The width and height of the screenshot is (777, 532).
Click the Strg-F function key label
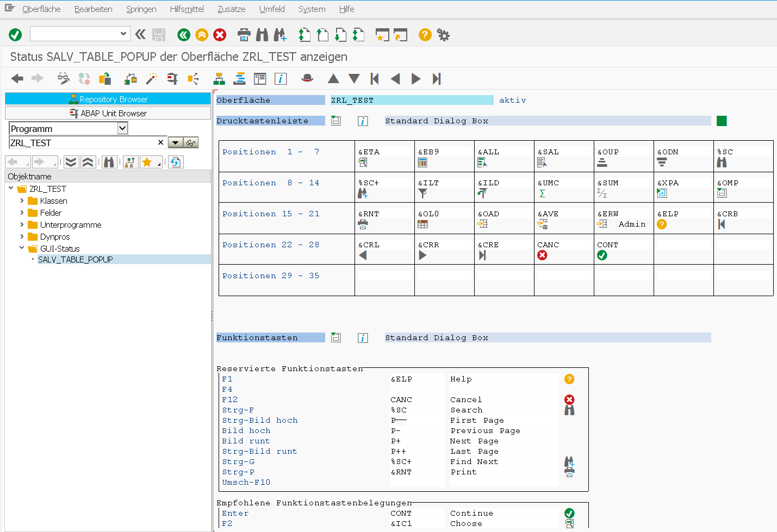click(238, 410)
